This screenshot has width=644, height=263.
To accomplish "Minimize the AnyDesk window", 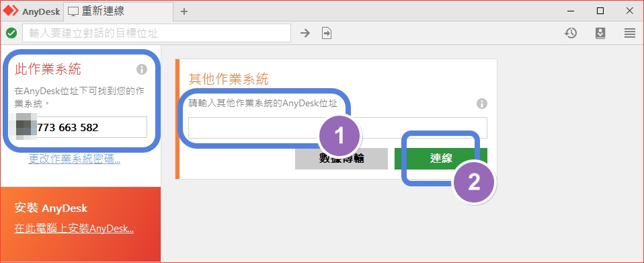I will pyautogui.click(x=571, y=11).
